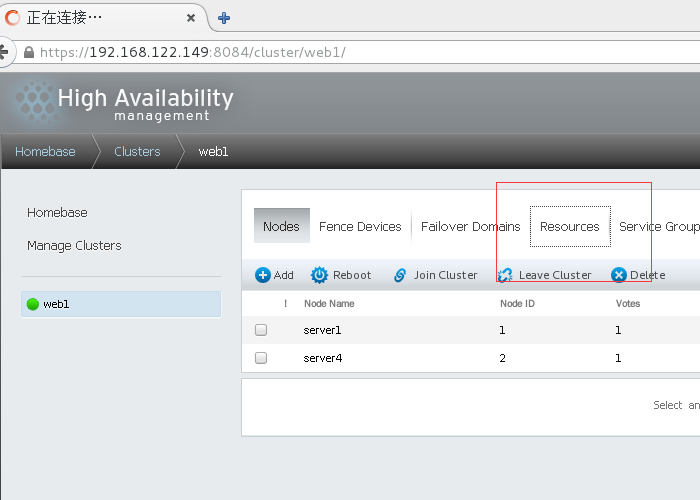Click the Add node plus icon
This screenshot has width=700, height=500.
(x=263, y=275)
